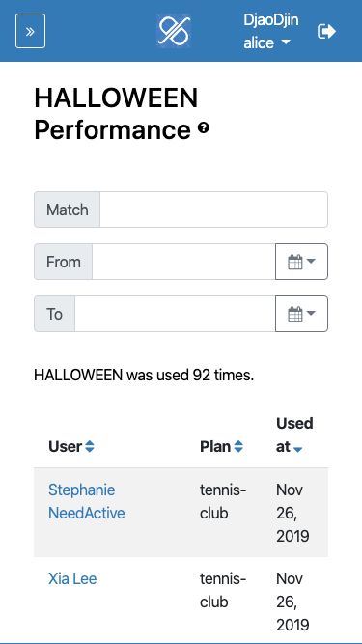
Task: Focus the From date input field
Action: [x=183, y=262]
